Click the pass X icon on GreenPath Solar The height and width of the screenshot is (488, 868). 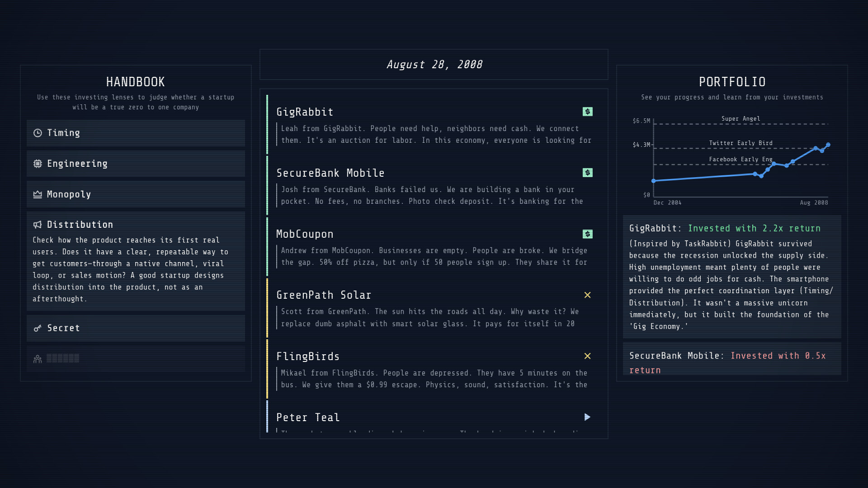click(587, 295)
